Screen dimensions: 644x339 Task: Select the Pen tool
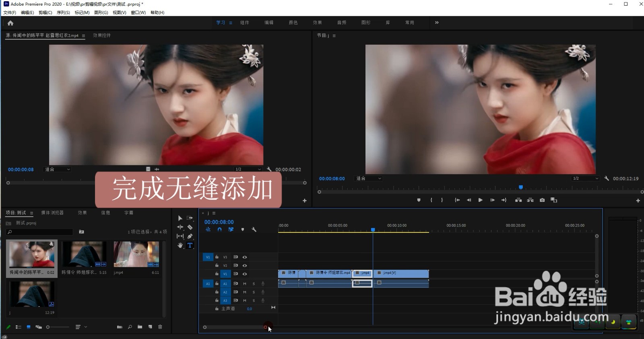point(190,236)
